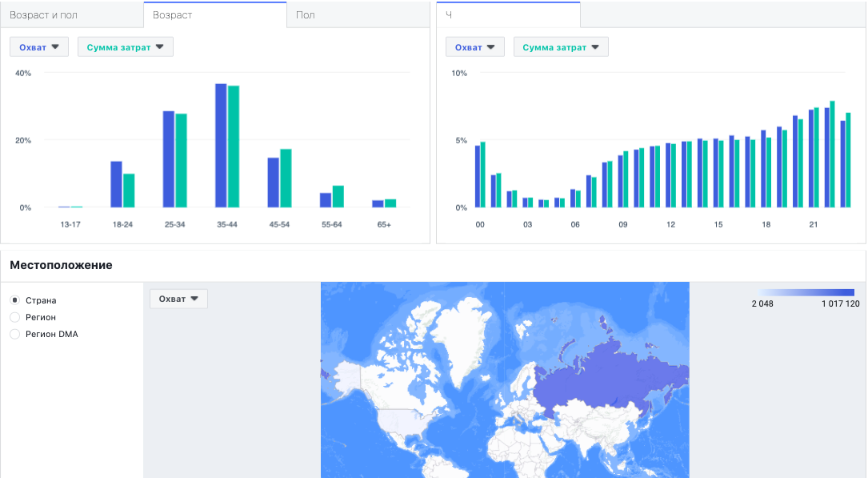This screenshot has width=868, height=478.
Task: Click the blue reach bar for 65+
Action: 378,204
